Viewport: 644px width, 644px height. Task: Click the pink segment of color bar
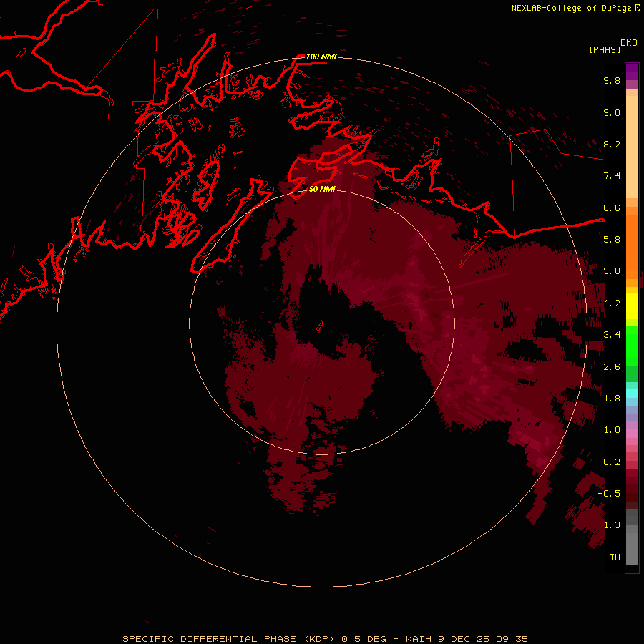point(632,434)
